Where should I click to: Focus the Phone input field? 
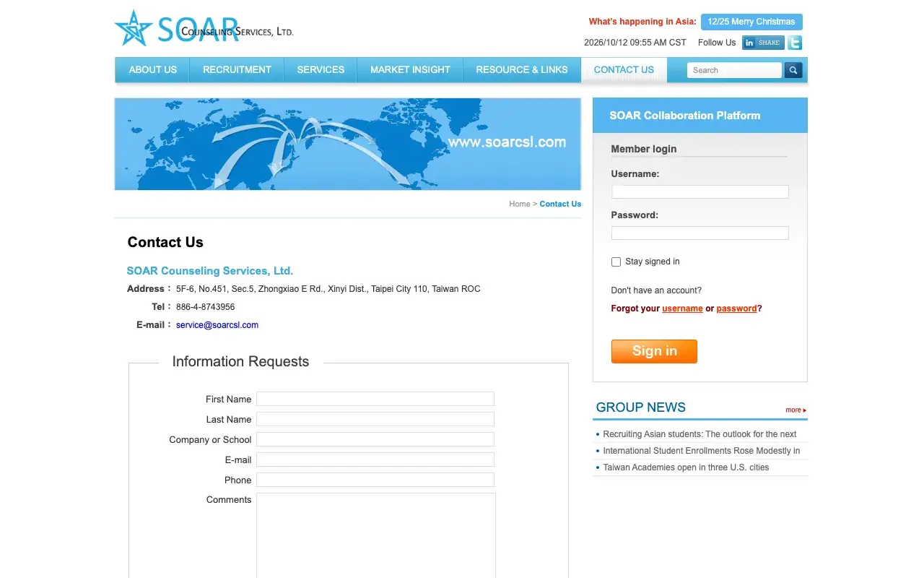375,480
